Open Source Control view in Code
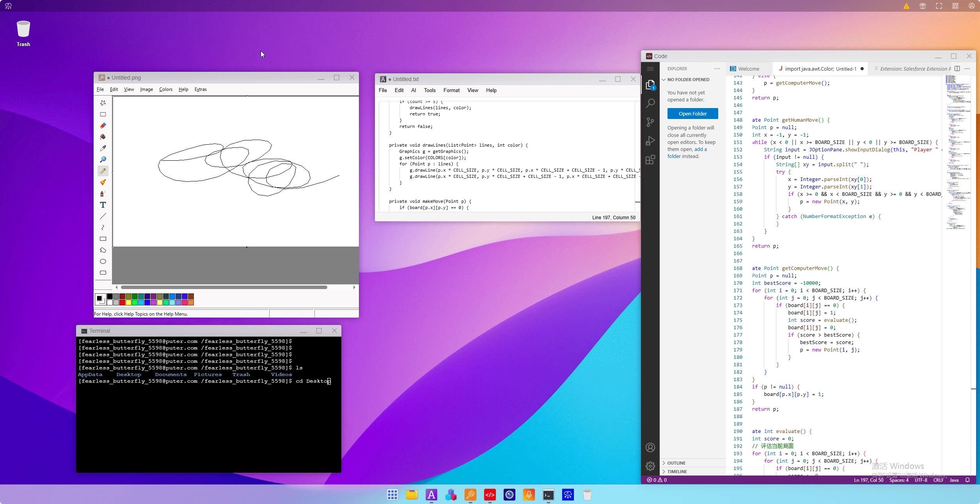 tap(650, 122)
